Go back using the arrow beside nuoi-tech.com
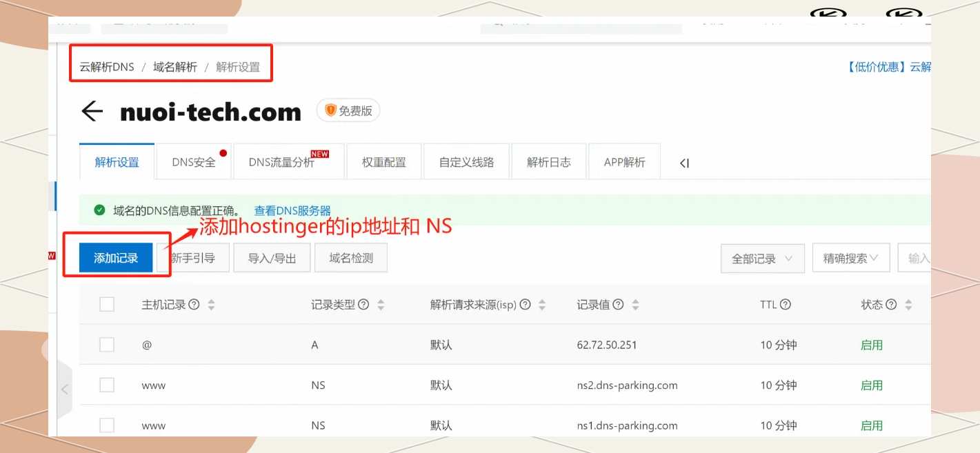Screen dimensions: 980x453 coord(92,111)
